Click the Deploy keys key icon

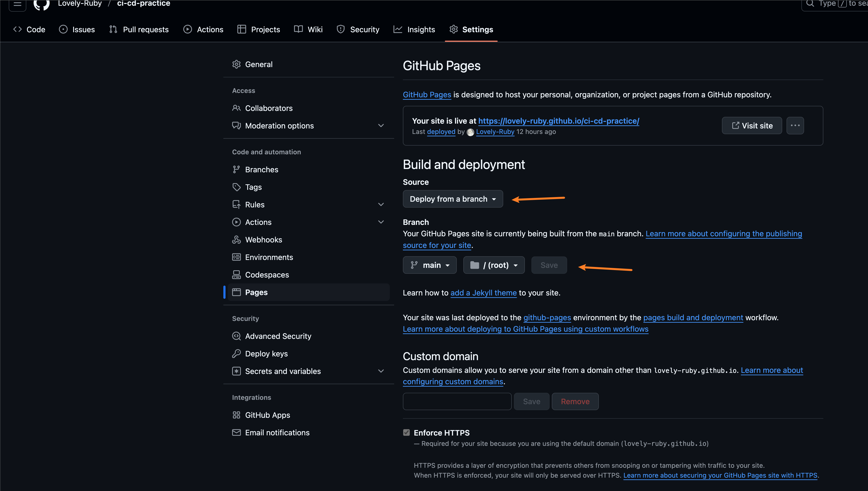[x=236, y=353]
